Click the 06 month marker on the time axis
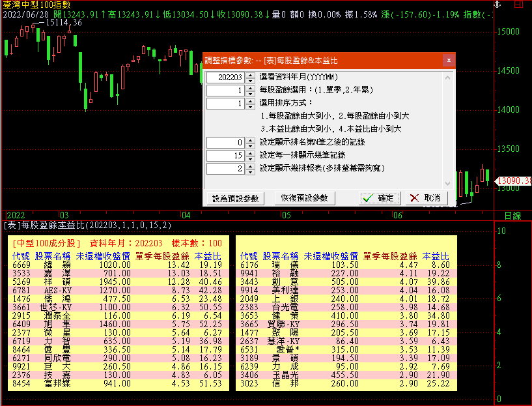 pos(397,215)
